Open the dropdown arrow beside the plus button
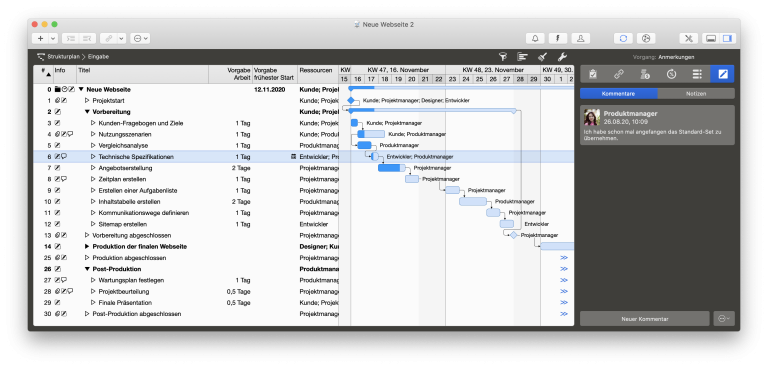 53,38
